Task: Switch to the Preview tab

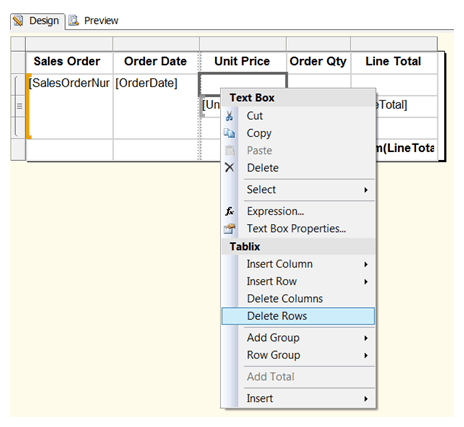Action: coord(94,21)
